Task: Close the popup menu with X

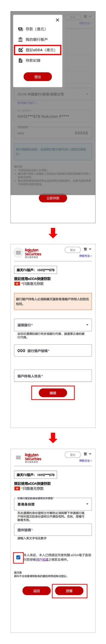Action: coord(58,20)
